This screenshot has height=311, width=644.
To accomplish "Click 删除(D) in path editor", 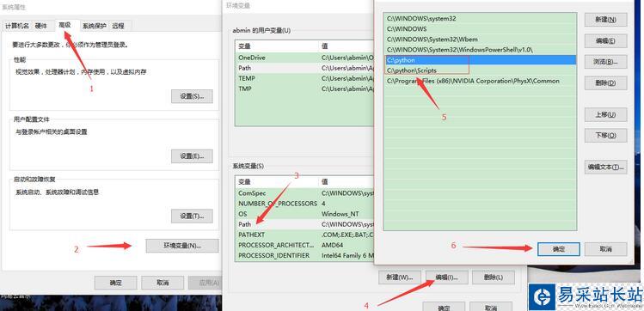I will point(606,82).
